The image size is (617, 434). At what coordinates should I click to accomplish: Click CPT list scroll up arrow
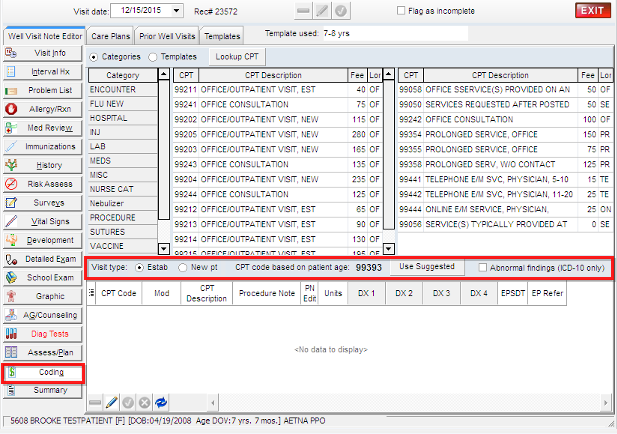389,74
